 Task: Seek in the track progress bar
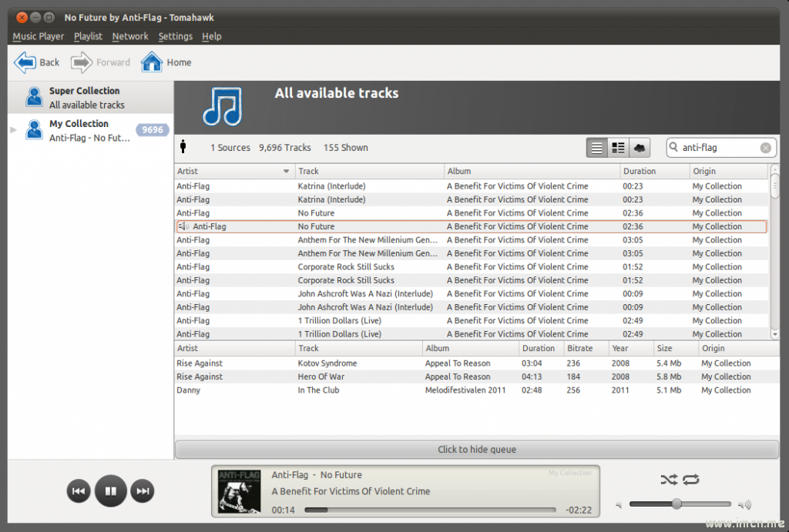click(x=430, y=510)
